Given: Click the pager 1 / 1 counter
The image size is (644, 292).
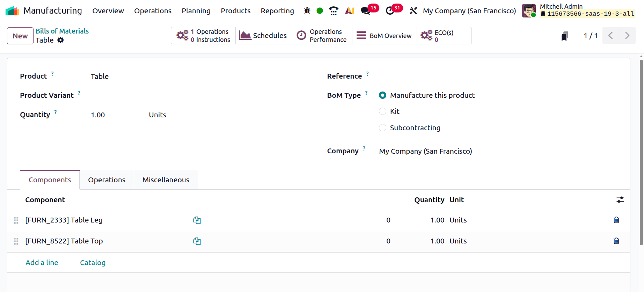Looking at the screenshot, I should [591, 36].
